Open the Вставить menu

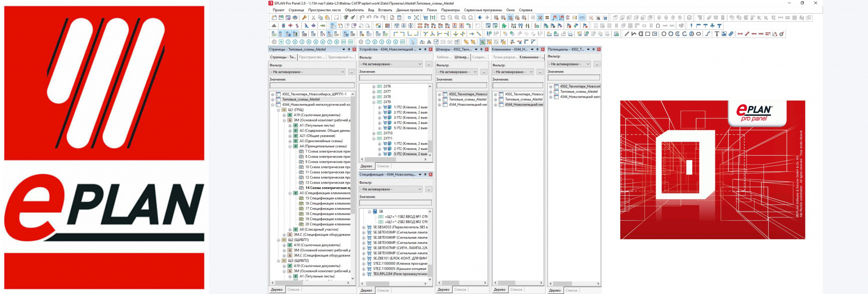pos(385,10)
